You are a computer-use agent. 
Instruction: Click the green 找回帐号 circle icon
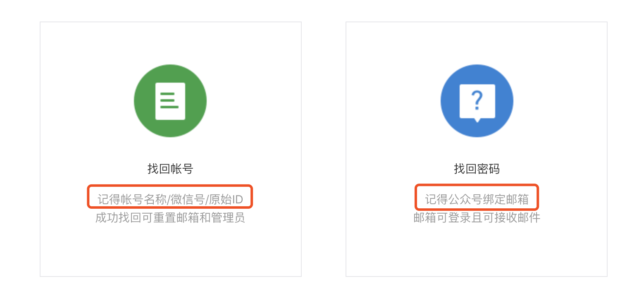(170, 101)
